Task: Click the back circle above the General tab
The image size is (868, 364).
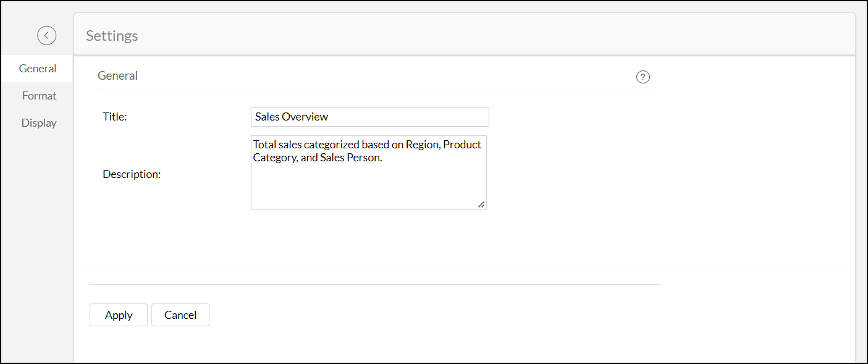Action: (x=47, y=35)
